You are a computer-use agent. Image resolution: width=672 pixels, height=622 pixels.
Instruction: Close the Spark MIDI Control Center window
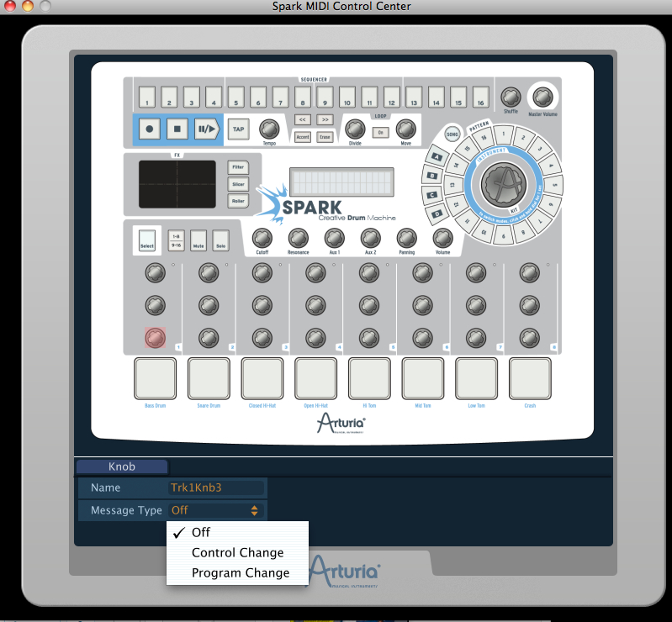click(x=9, y=6)
